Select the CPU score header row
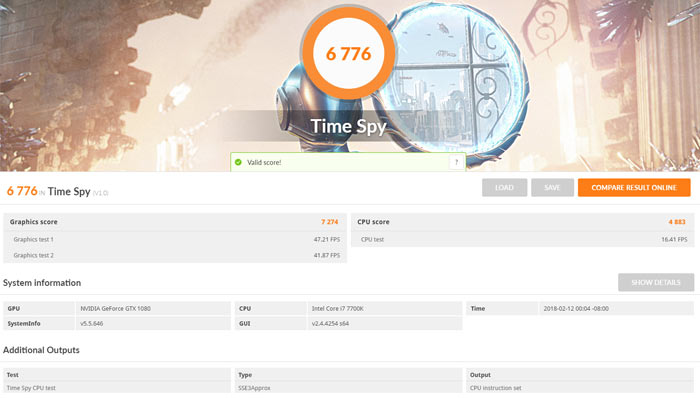The height and width of the screenshot is (398, 700). coord(522,222)
